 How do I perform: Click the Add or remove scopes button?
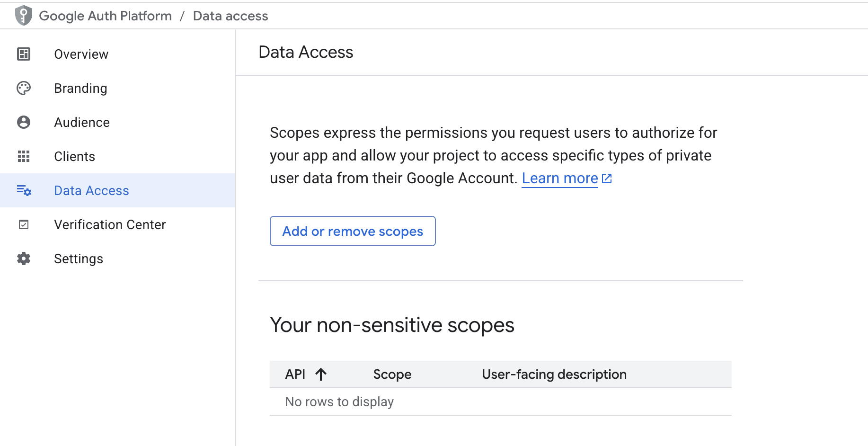pyautogui.click(x=352, y=231)
